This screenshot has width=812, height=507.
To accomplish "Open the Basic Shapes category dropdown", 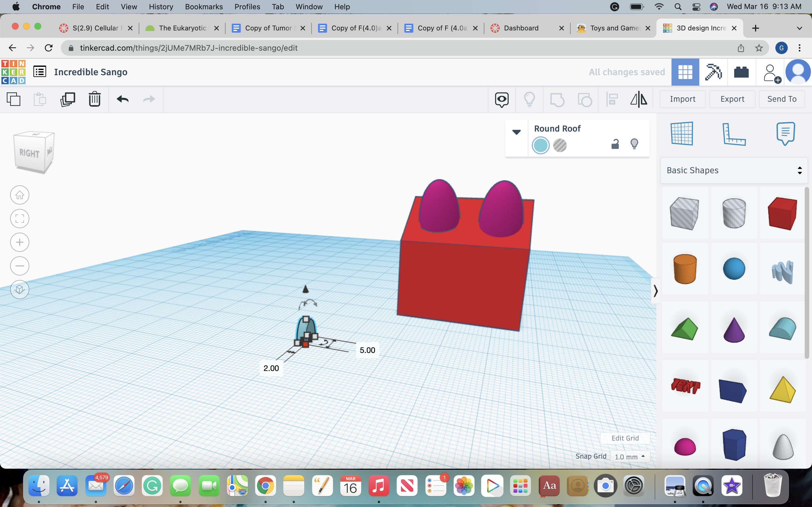I will click(x=734, y=170).
